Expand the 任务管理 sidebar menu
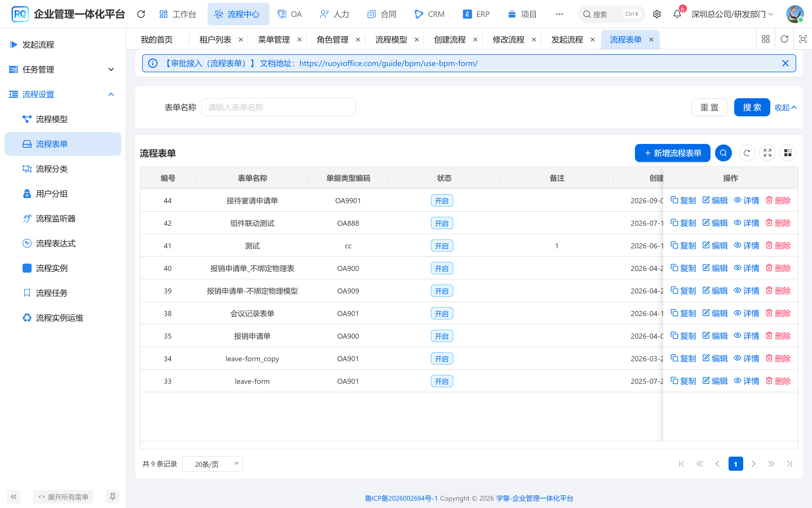The image size is (812, 508). (63, 69)
